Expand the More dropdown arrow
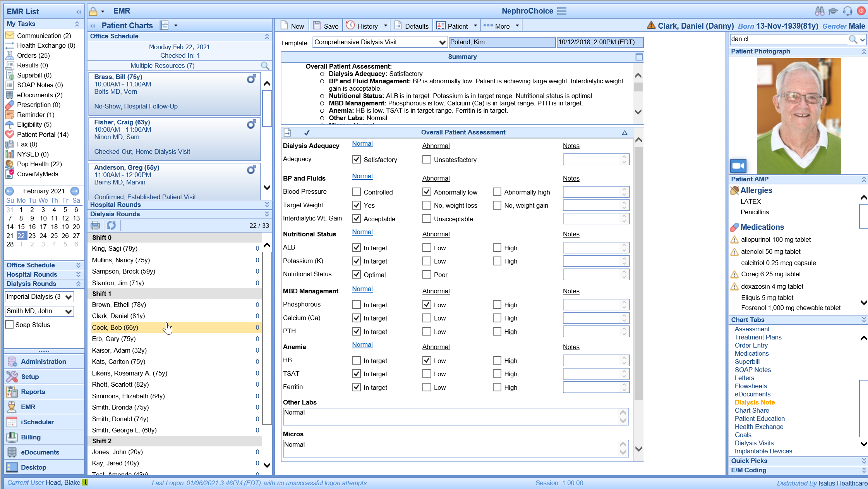 point(517,26)
